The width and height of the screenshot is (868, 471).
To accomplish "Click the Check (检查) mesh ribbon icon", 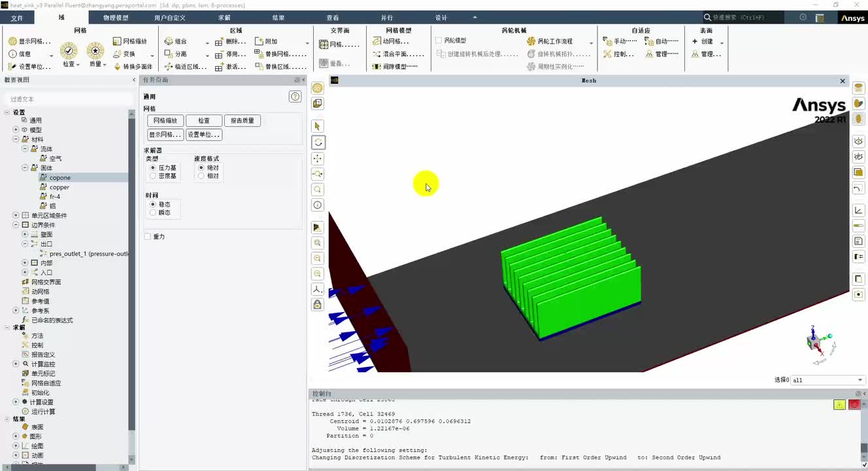I will tap(69, 50).
